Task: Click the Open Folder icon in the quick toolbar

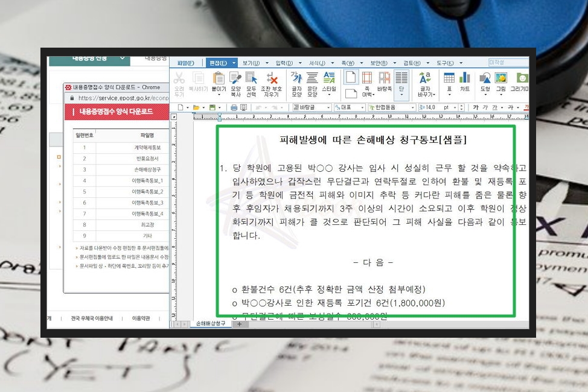Action: tap(196, 107)
